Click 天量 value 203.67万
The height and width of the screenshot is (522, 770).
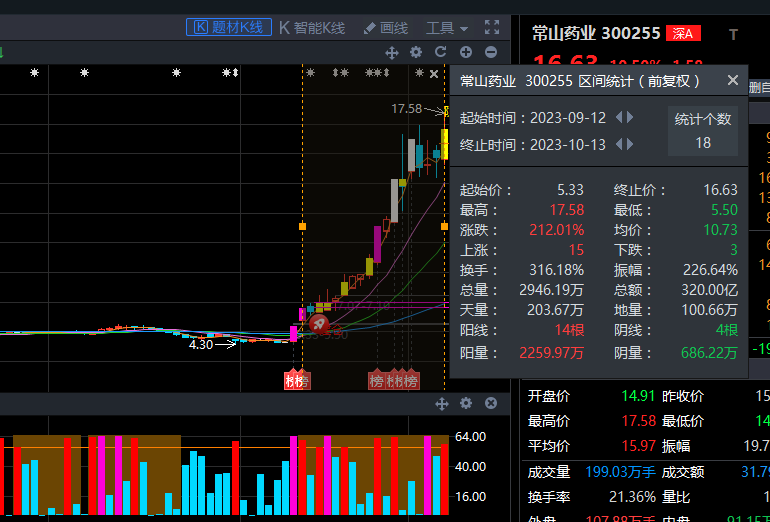click(x=556, y=310)
